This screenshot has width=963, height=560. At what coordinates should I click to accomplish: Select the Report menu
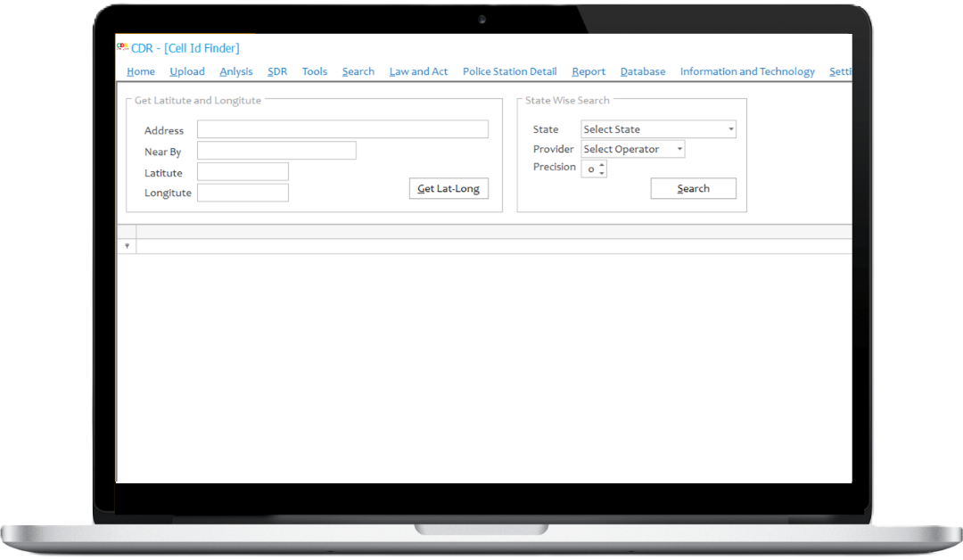[x=588, y=71]
